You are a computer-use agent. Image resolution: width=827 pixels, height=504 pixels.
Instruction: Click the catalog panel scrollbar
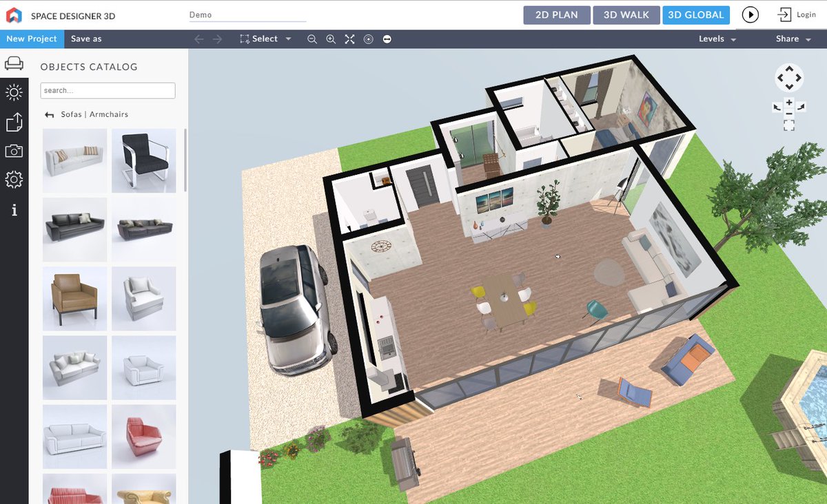185,160
